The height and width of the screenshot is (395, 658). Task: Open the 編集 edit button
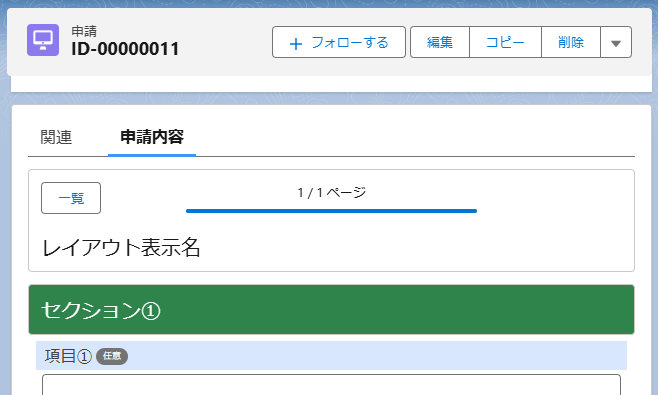point(440,42)
